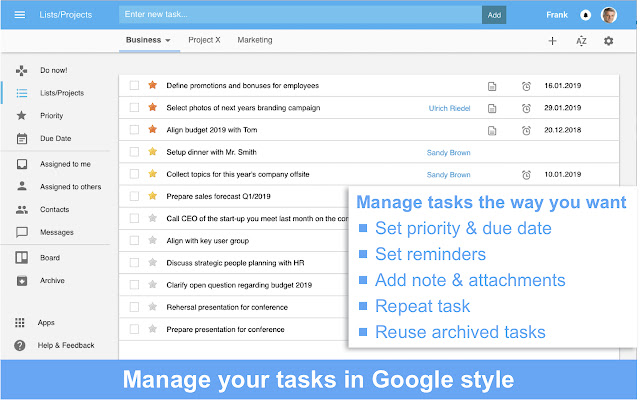The width and height of the screenshot is (640, 400).
Task: Click the Contacts people icon
Action: pos(22,209)
